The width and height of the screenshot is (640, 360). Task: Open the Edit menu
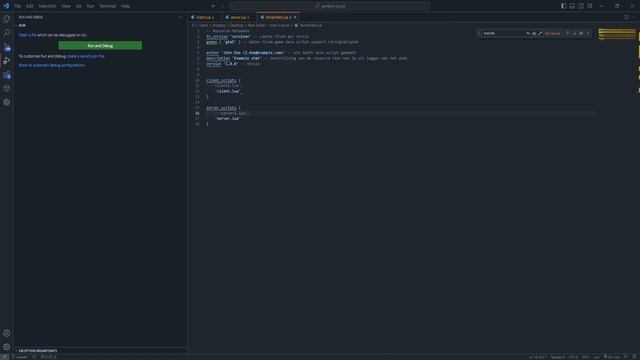(x=30, y=6)
